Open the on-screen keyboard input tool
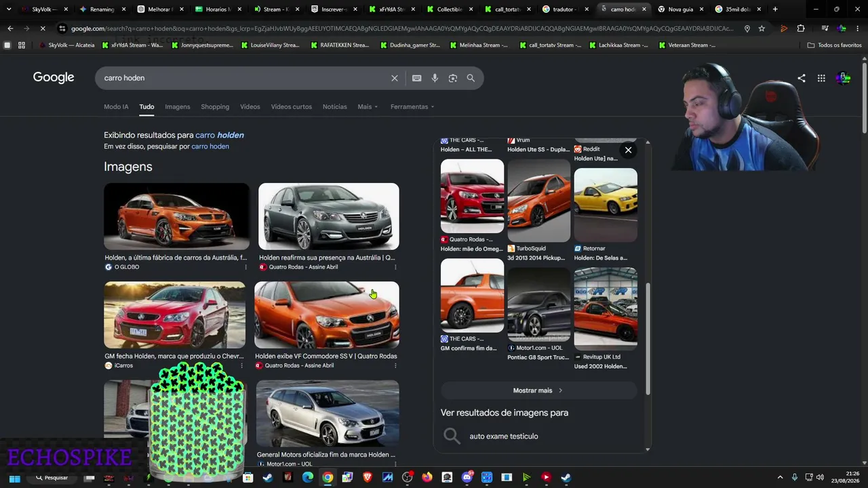 (x=417, y=78)
